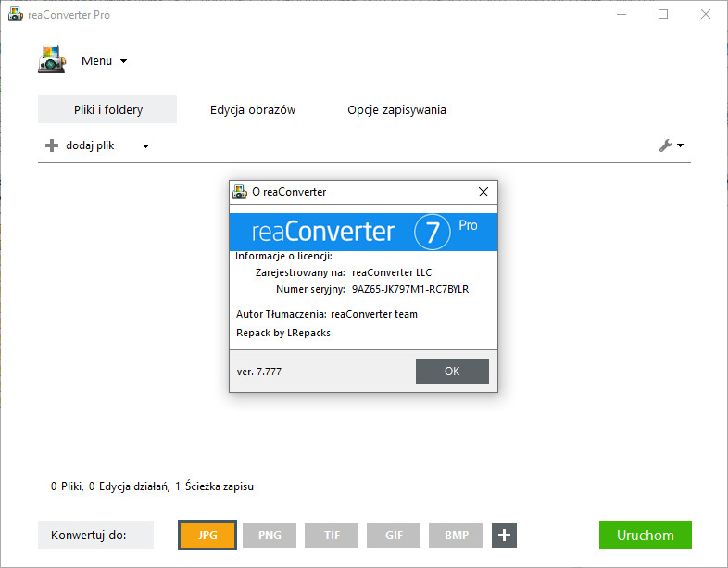
Task: Click the 0 Pliki status text
Action: tap(68, 486)
